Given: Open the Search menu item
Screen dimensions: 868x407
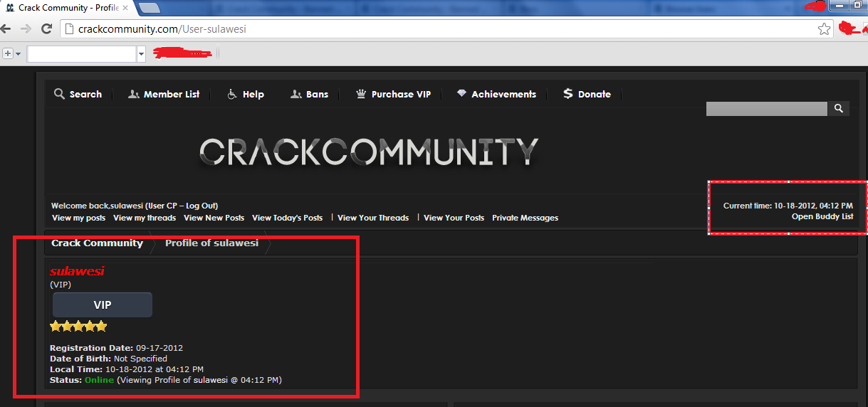Looking at the screenshot, I should click(85, 94).
